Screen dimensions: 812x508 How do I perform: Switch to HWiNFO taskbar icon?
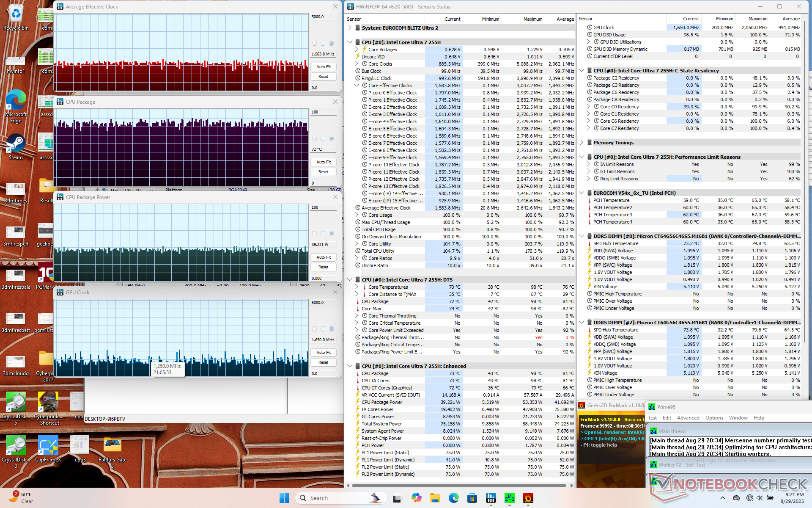(x=491, y=498)
